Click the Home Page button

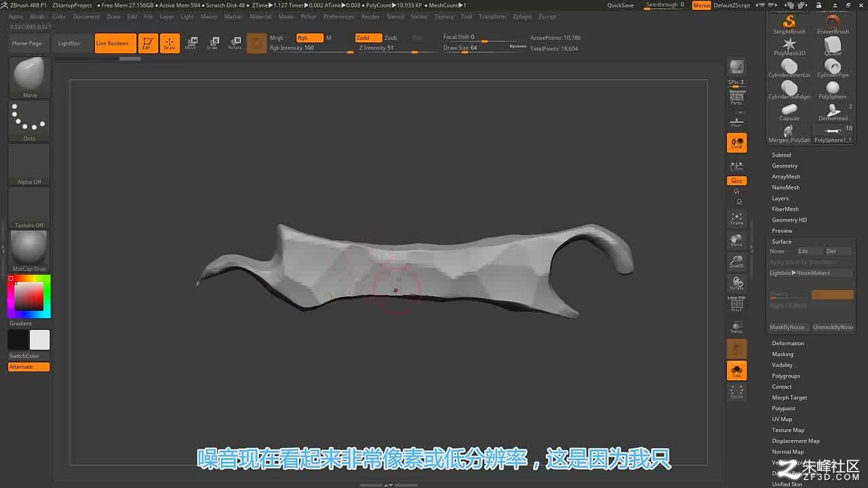[27, 43]
